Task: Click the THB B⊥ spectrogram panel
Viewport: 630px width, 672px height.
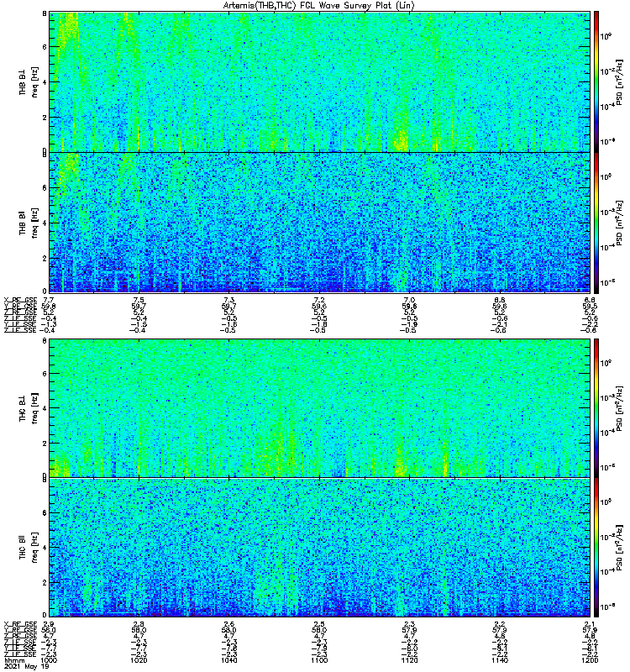Action: coord(320,81)
